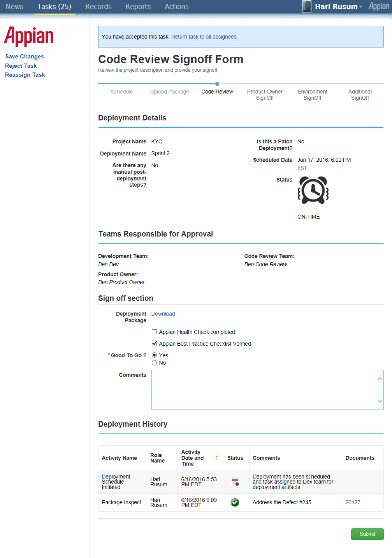Go to the Reports tab

pos(138,7)
